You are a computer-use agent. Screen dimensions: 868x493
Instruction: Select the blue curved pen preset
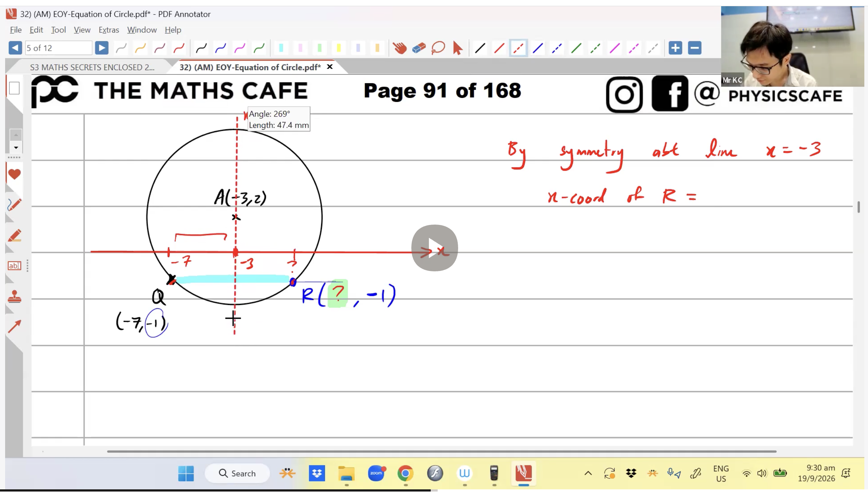[221, 48]
